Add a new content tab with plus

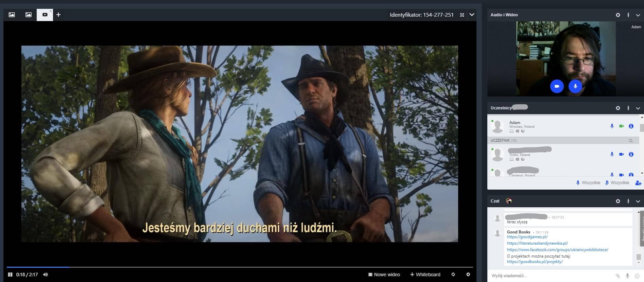pyautogui.click(x=58, y=15)
